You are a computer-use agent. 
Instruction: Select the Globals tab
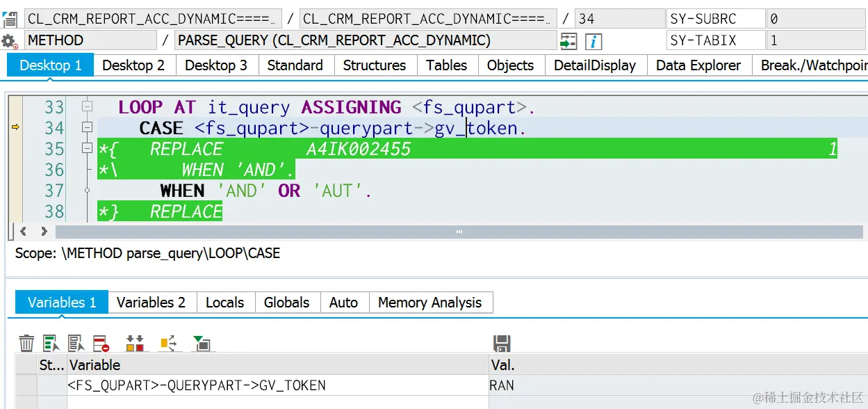[x=287, y=302]
